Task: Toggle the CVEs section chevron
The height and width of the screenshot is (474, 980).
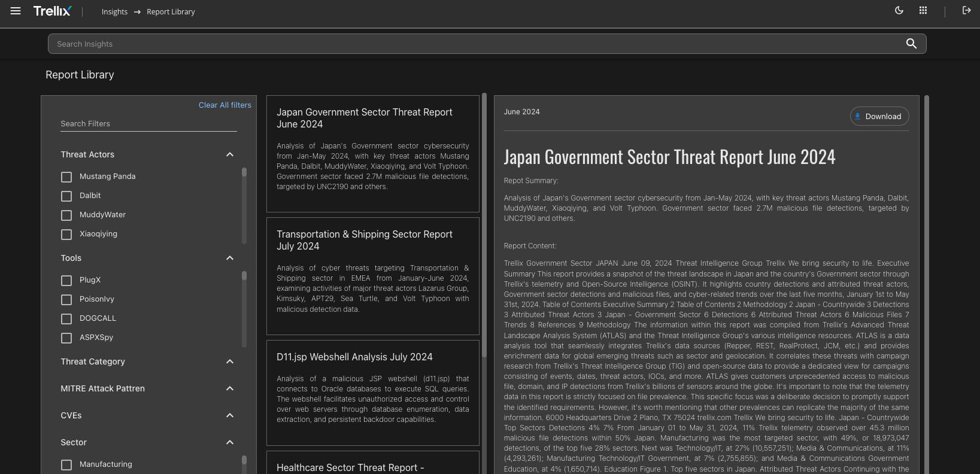Action: (x=230, y=415)
